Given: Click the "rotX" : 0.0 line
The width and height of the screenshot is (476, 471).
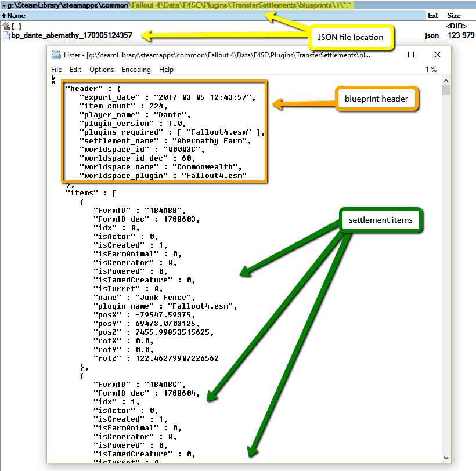Looking at the screenshot, I should [x=124, y=341].
